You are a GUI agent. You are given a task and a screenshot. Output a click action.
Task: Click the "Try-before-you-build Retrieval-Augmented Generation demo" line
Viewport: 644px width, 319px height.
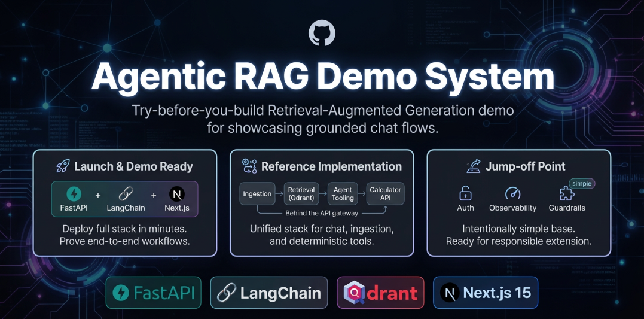[322, 111]
